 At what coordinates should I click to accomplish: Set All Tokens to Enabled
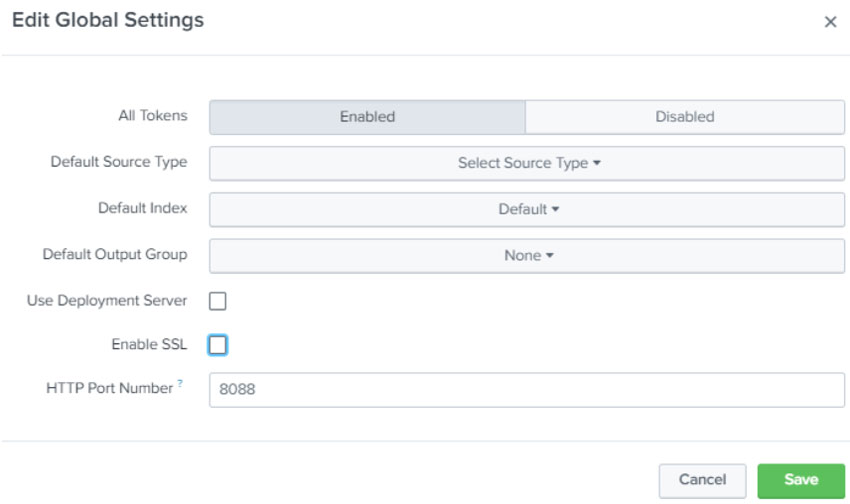click(367, 117)
